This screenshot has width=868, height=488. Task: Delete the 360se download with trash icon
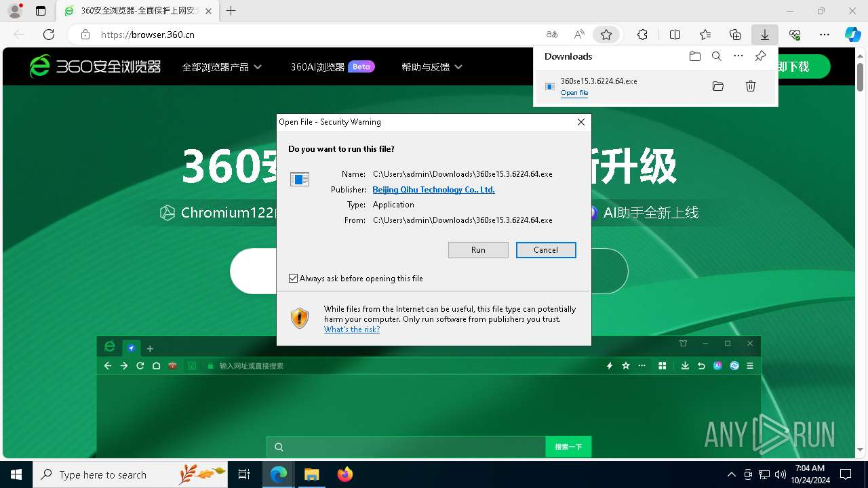tap(751, 86)
